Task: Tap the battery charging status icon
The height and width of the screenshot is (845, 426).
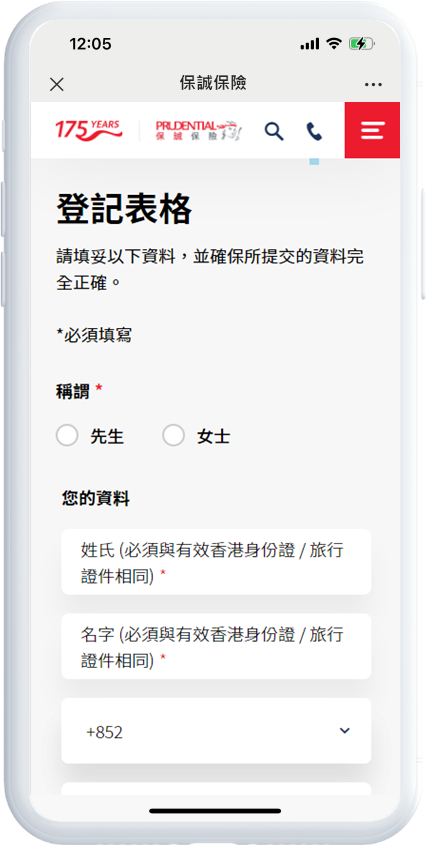Action: (362, 44)
